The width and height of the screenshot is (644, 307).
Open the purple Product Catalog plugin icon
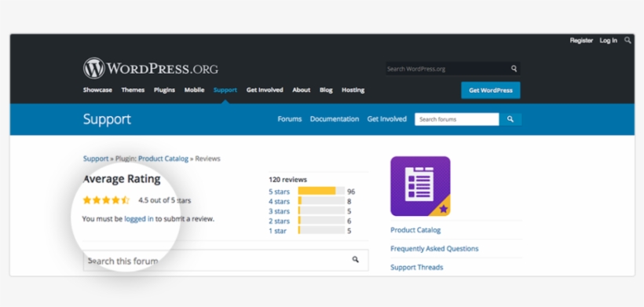pyautogui.click(x=420, y=186)
